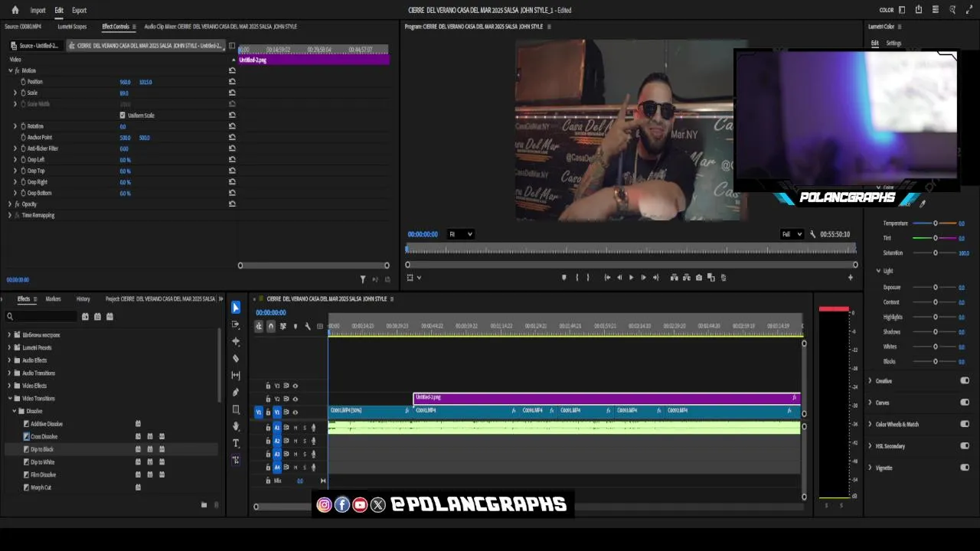Mute audio track A1
Image resolution: width=980 pixels, height=551 pixels.
coord(295,428)
